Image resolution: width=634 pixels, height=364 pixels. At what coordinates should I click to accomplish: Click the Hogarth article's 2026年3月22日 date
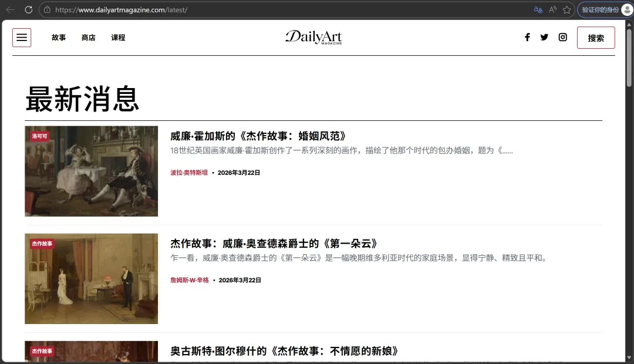[x=238, y=173]
